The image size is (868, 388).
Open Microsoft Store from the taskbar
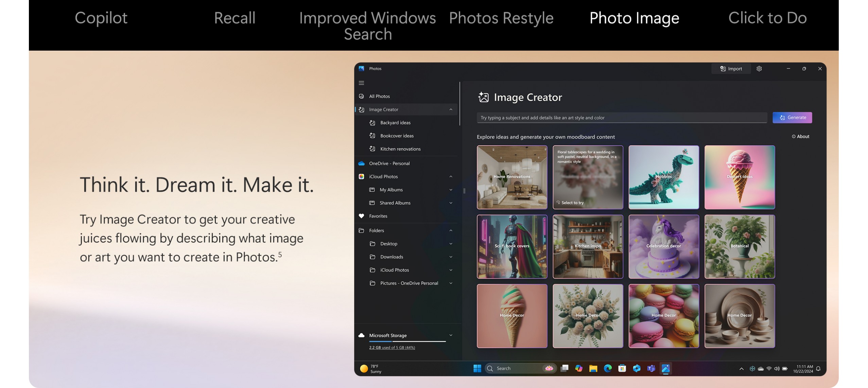pyautogui.click(x=622, y=368)
